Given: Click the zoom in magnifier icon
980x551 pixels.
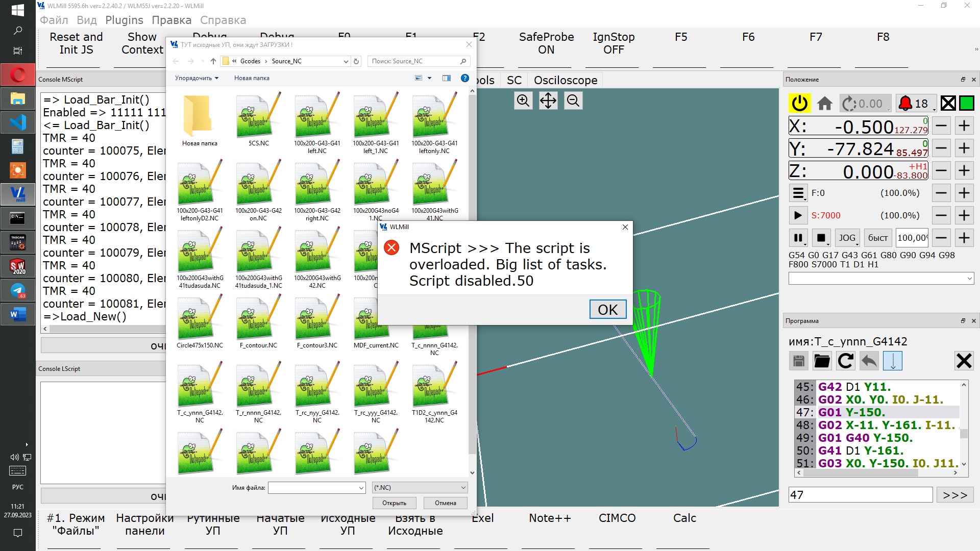Looking at the screenshot, I should click(523, 101).
